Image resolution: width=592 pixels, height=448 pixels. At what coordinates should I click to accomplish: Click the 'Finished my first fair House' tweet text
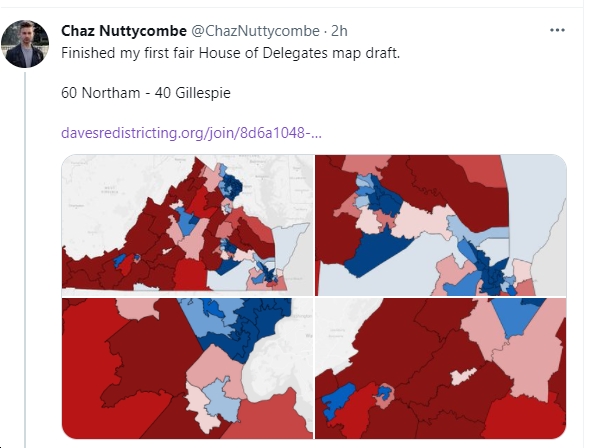pos(230,53)
